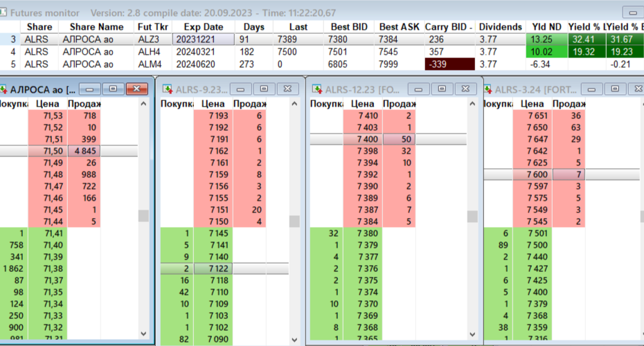
Task: Click ask price 71,50 in АЛРОСА ао book
Action: click(x=48, y=151)
